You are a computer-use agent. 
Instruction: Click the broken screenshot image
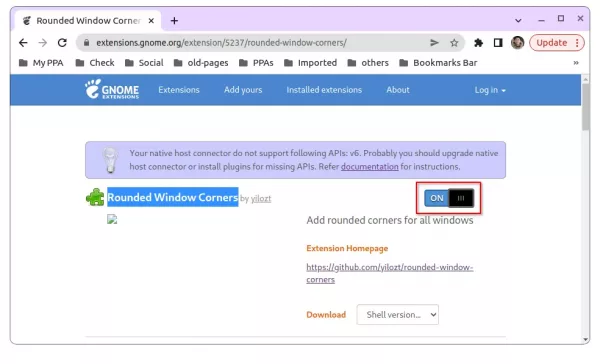tap(112, 219)
